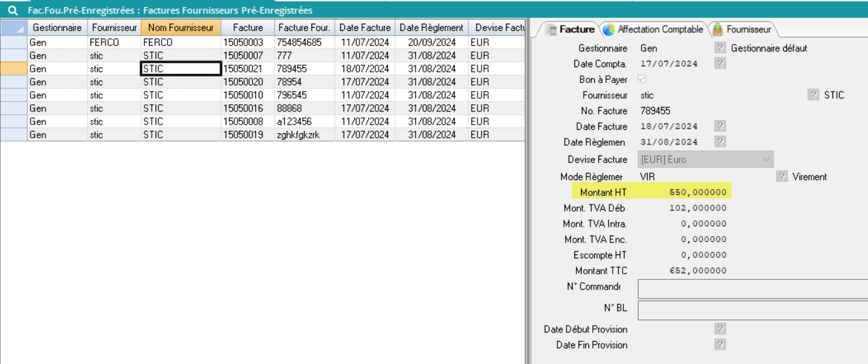This screenshot has width=868, height=364.
Task: Open the lookup icon beside Date Compta.
Action: click(720, 64)
